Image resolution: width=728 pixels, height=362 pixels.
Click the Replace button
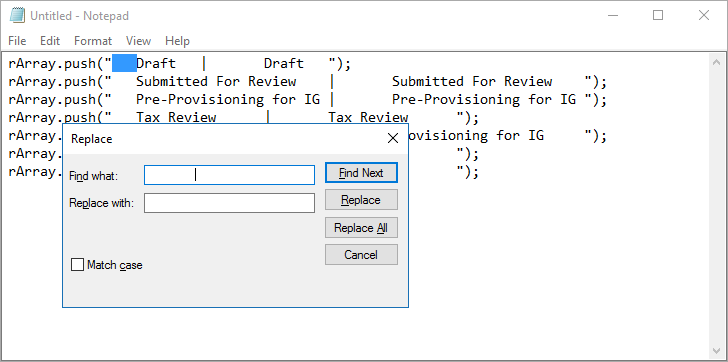pos(361,200)
